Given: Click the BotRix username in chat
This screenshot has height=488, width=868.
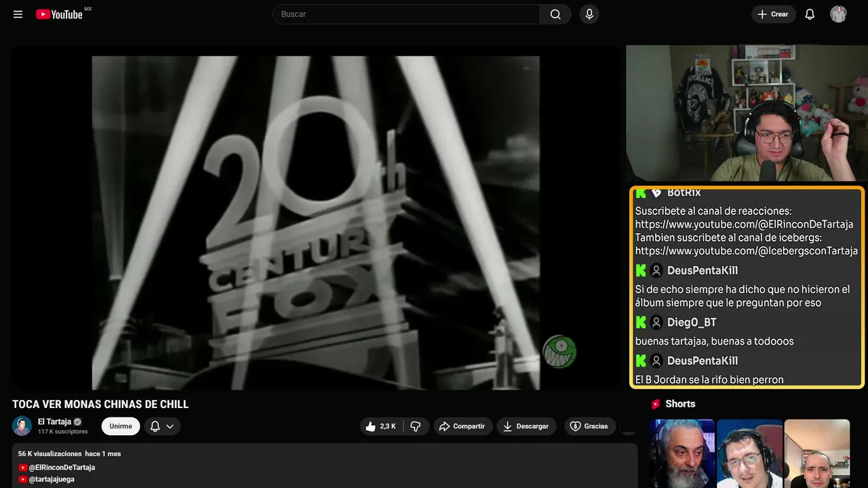Looking at the screenshot, I should 684,193.
